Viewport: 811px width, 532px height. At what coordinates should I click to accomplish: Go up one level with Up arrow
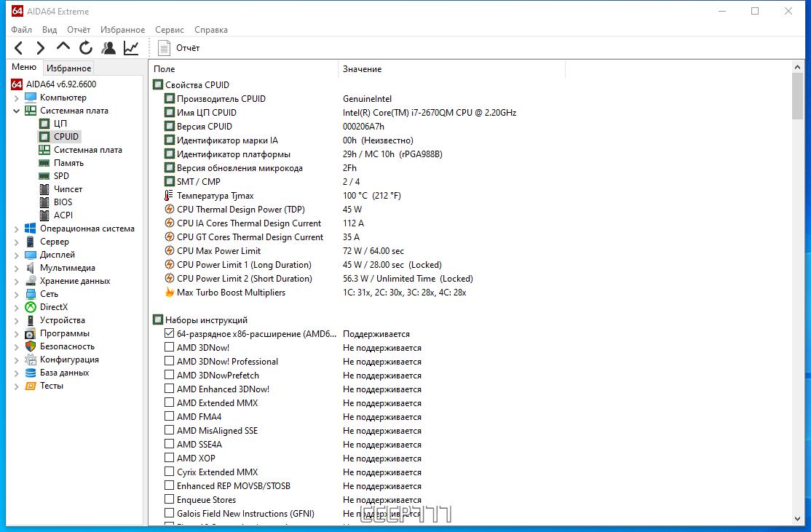click(63, 47)
